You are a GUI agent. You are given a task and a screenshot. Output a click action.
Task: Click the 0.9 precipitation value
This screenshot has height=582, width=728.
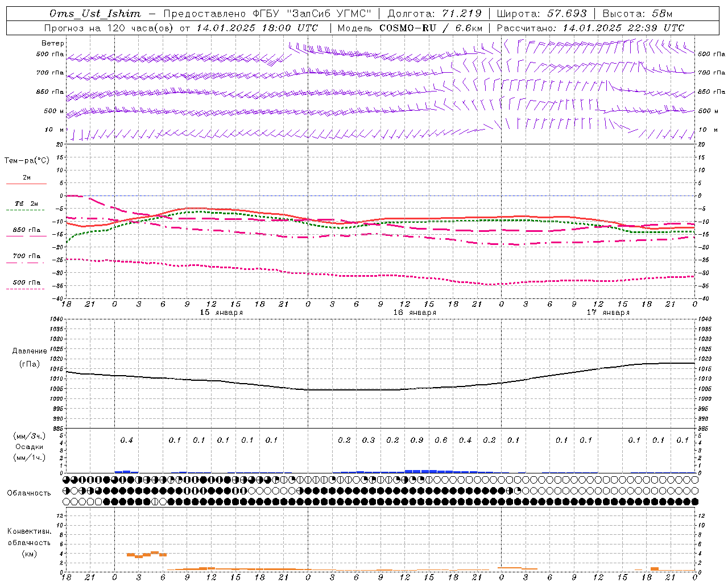click(417, 440)
